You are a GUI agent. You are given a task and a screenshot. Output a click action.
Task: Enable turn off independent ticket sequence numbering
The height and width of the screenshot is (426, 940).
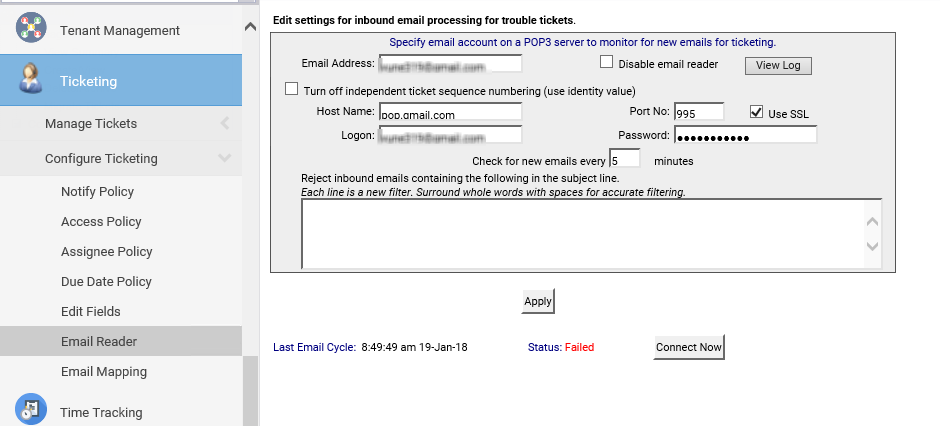(x=292, y=89)
